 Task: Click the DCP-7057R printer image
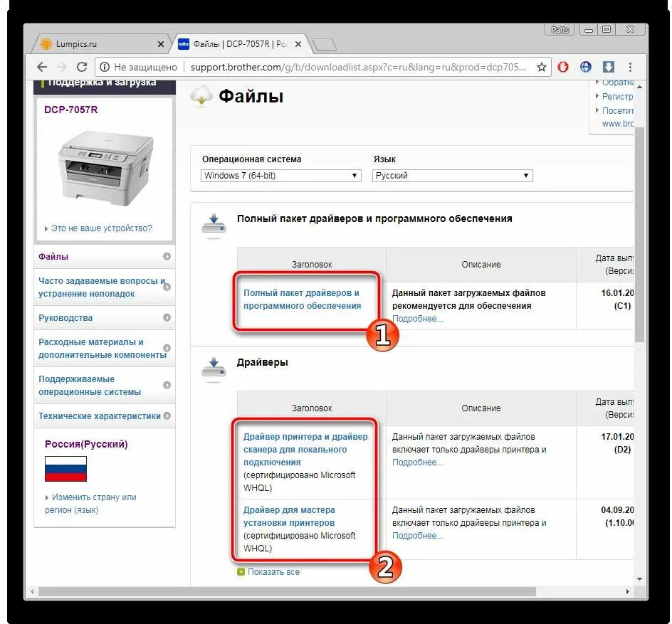click(x=105, y=168)
